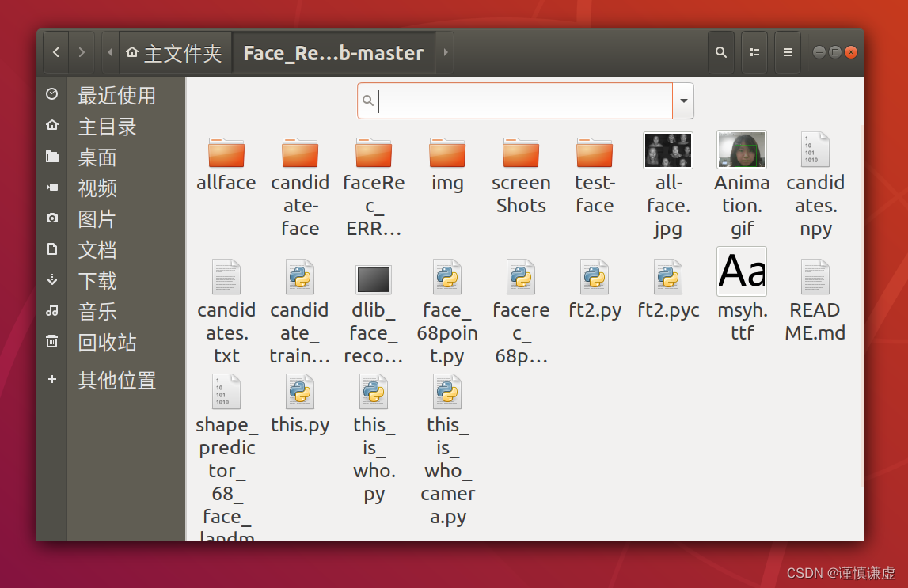The height and width of the screenshot is (588, 908).
Task: Select the this_is_who_camera.py file icon
Action: click(x=447, y=392)
